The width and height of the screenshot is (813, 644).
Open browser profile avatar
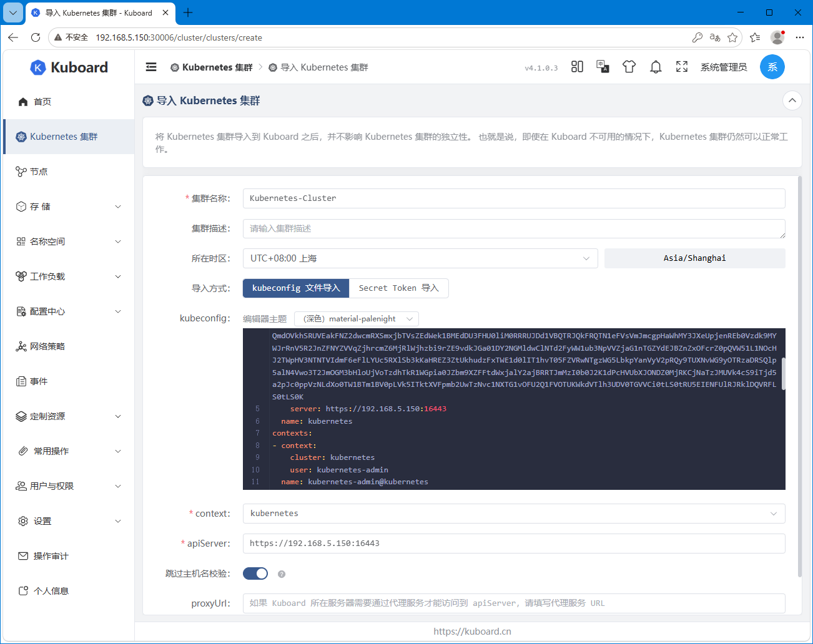(x=777, y=37)
